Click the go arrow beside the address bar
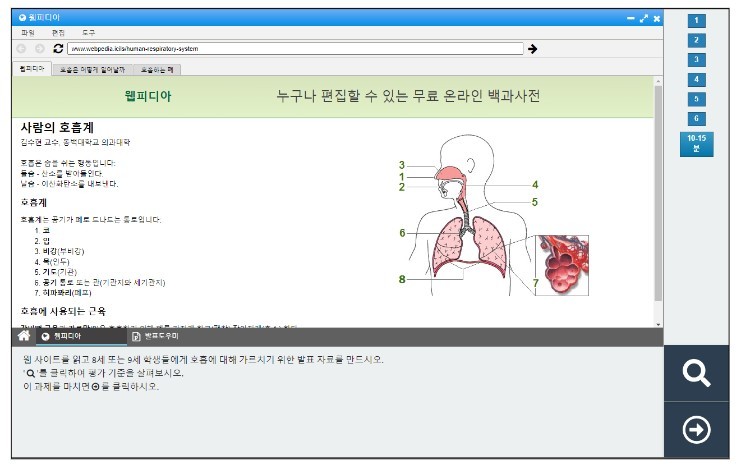739x467 pixels. click(x=533, y=49)
